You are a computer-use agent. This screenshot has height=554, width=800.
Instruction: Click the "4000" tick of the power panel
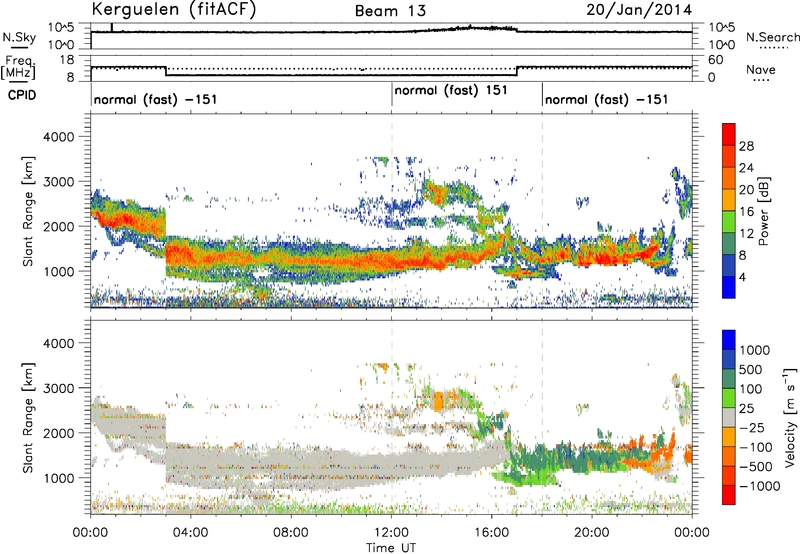[58, 137]
